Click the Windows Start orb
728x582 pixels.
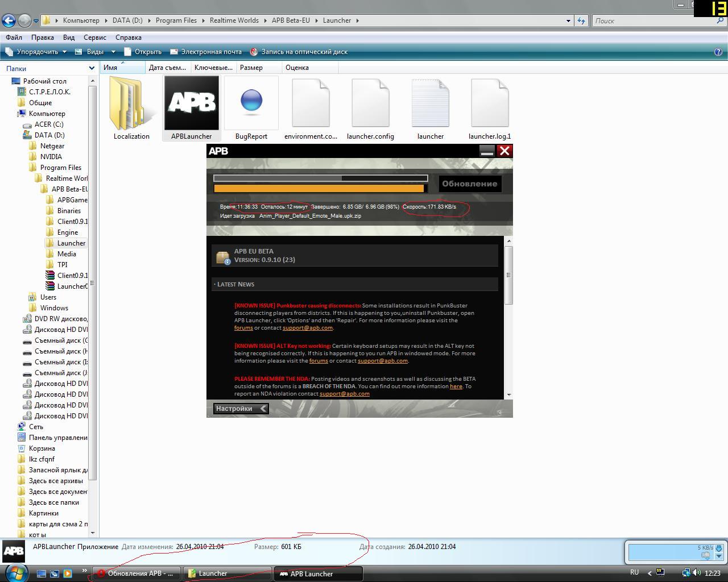15,572
